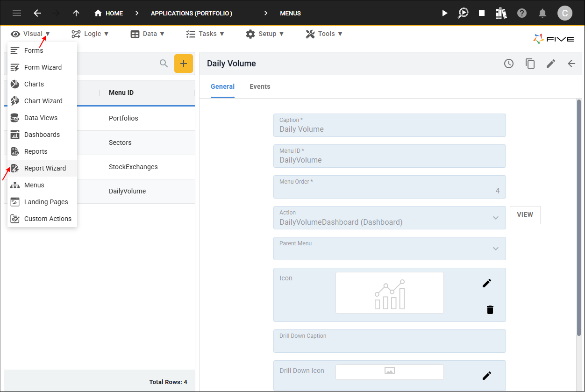The width and height of the screenshot is (585, 392).
Task: Click the Icon chart thumbnail
Action: tap(389, 293)
